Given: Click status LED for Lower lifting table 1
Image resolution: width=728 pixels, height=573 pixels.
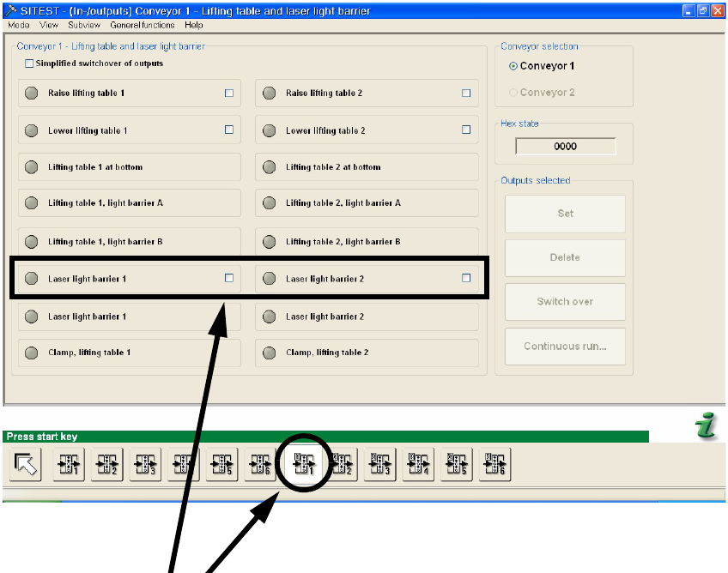Looking at the screenshot, I should [31, 130].
